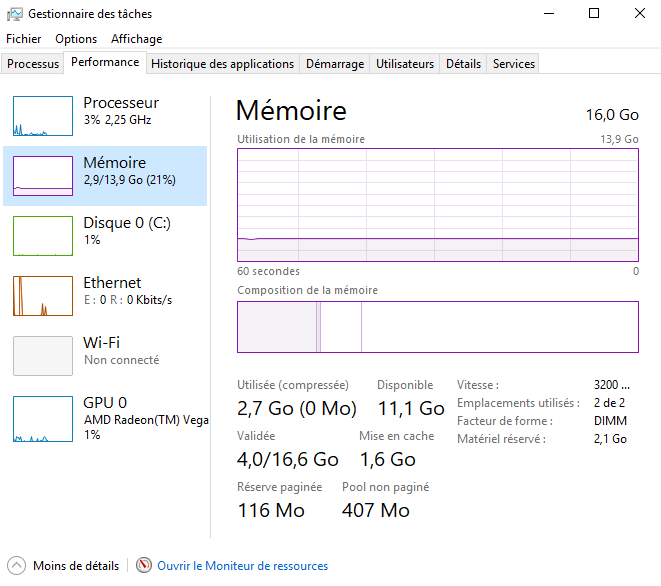
Task: Switch to the Processus tab
Action: click(34, 64)
